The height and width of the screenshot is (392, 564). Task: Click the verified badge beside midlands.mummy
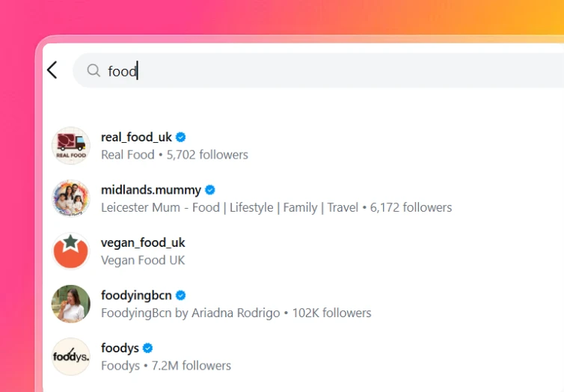pos(211,190)
